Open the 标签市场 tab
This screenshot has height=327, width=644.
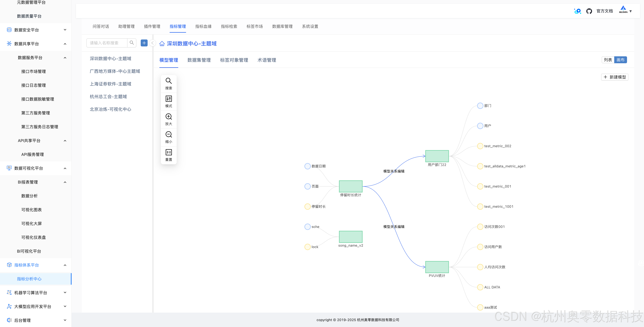tap(255, 26)
